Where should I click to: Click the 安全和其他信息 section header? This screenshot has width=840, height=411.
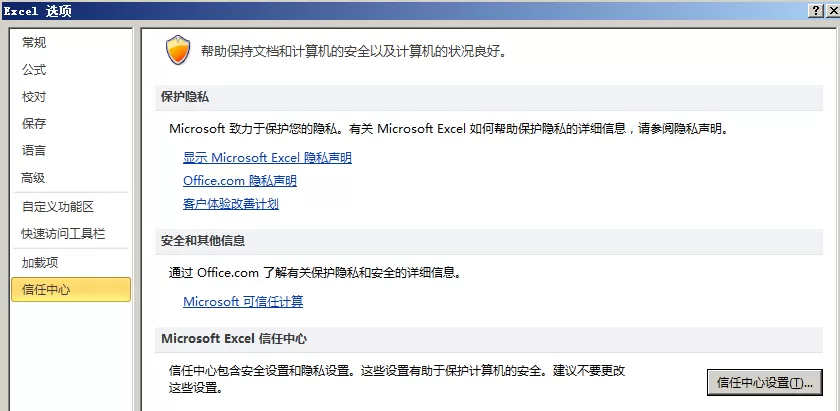[x=489, y=241]
